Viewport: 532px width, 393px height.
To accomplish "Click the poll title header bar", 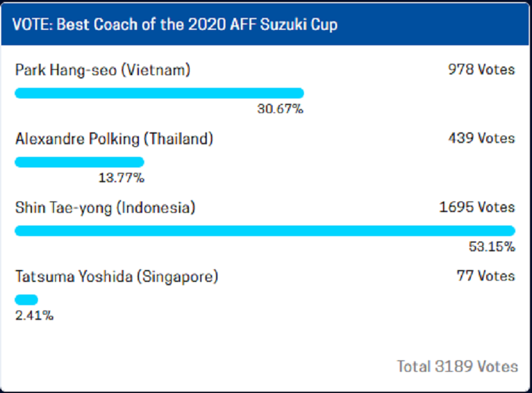I will 265,24.
